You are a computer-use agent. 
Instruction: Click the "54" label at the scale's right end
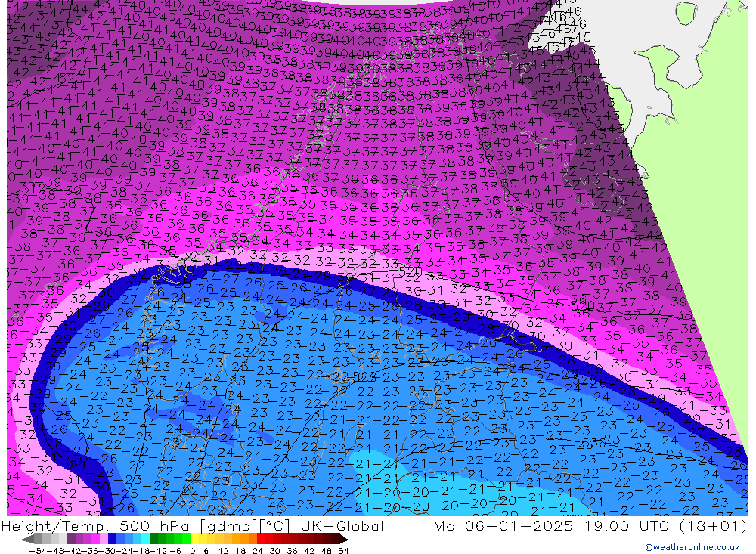click(343, 550)
